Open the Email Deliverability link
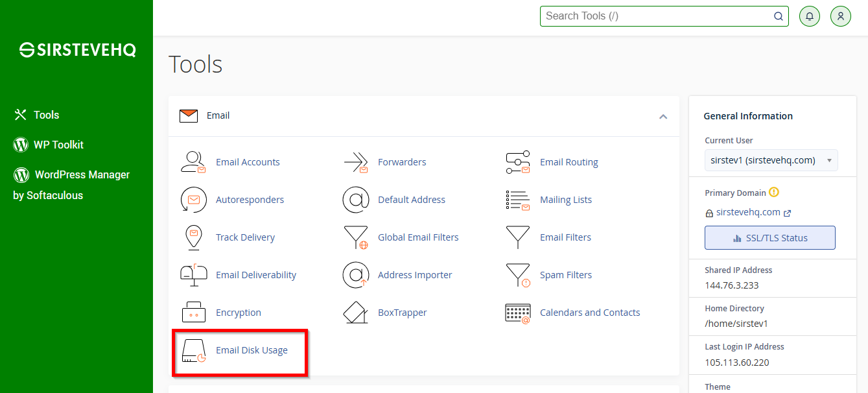Viewport: 868px width, 393px height. point(256,275)
